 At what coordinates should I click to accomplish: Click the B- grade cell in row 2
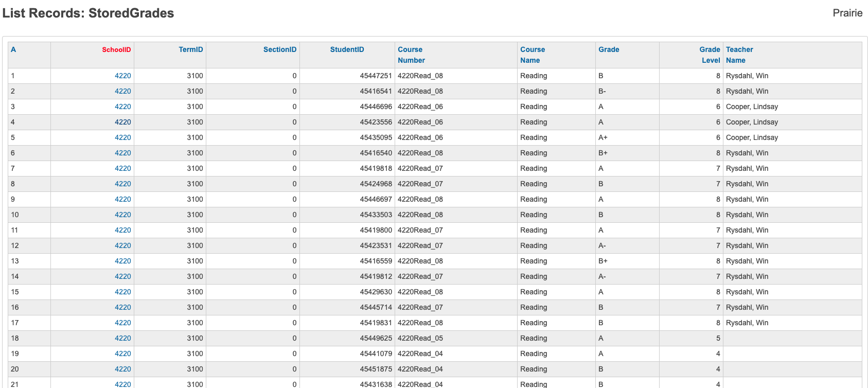(x=627, y=91)
